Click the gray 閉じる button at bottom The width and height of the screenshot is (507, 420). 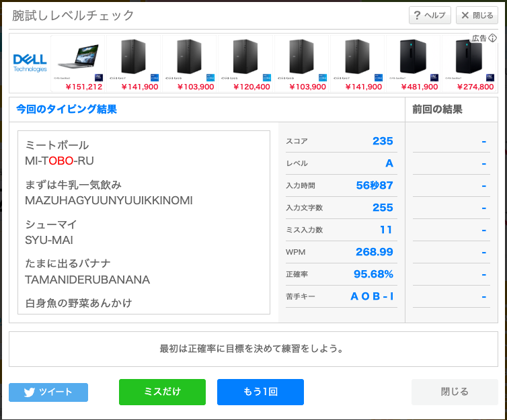click(x=455, y=392)
